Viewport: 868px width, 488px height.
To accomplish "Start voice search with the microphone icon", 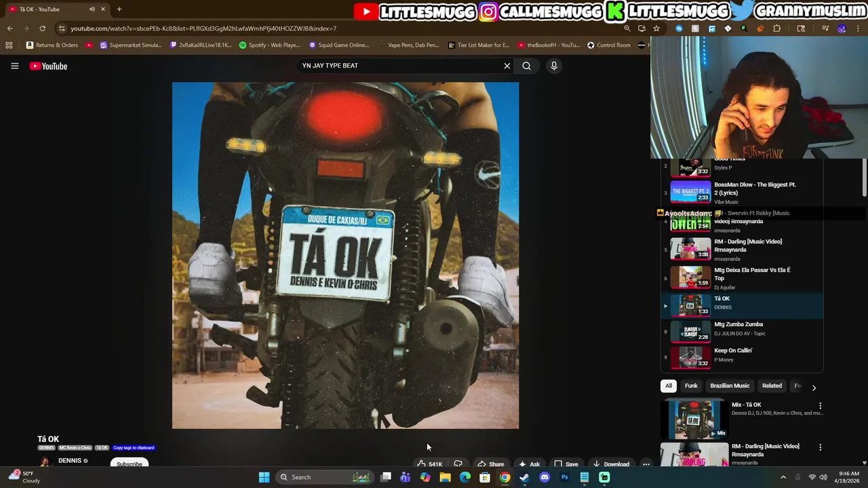I will point(554,66).
